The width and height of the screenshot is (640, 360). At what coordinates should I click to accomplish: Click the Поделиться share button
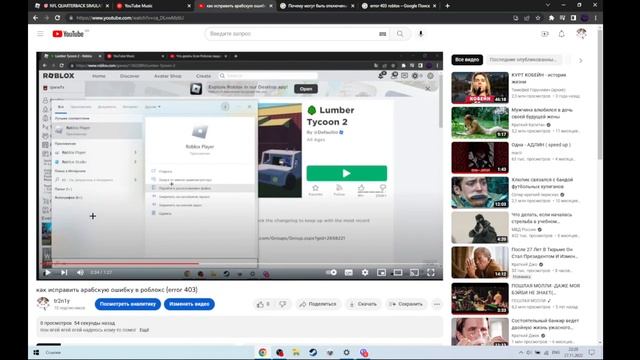(x=318, y=304)
